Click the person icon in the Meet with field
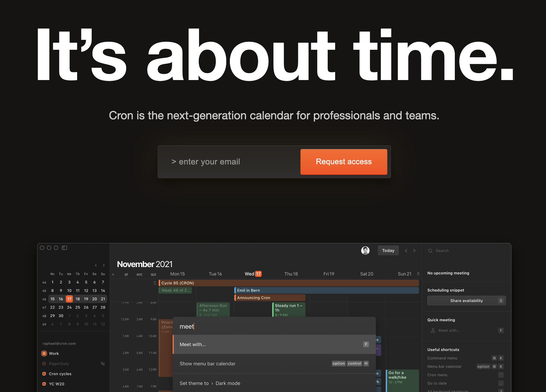The height and width of the screenshot is (392, 546). click(433, 330)
